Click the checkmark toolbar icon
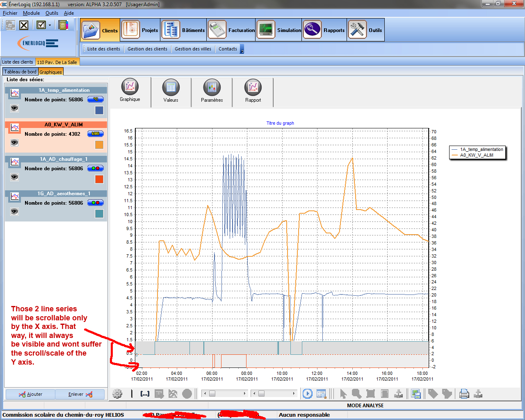The width and height of the screenshot is (525, 420). tap(41, 25)
